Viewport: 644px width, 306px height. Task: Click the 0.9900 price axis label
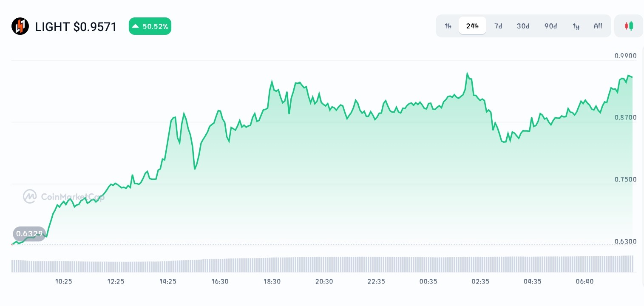click(x=625, y=56)
